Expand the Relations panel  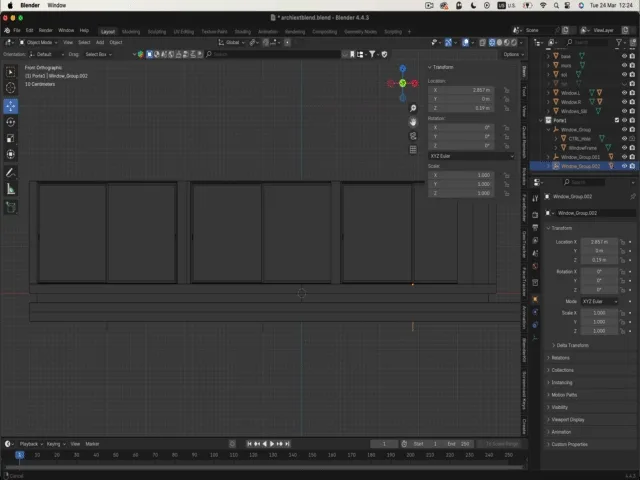click(561, 357)
